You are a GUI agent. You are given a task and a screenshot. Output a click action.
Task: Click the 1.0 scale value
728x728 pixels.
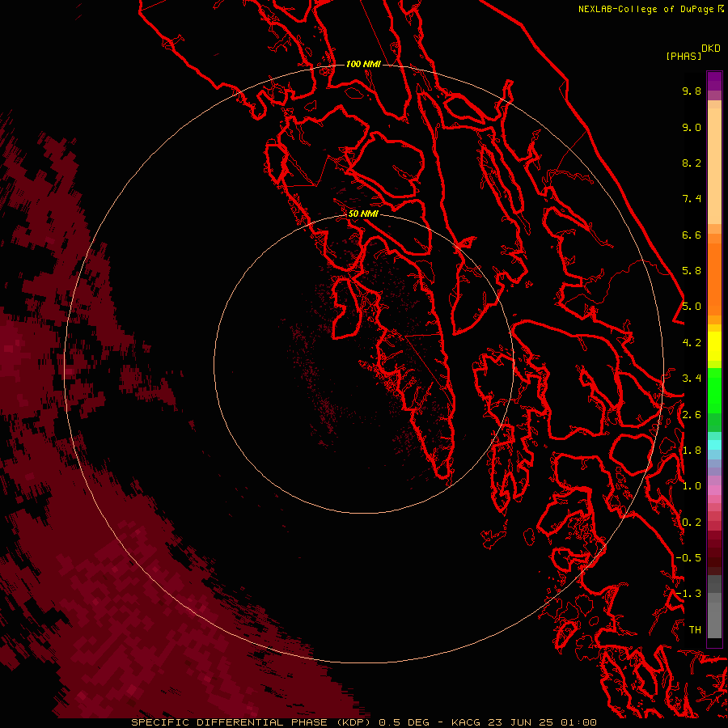click(x=692, y=486)
